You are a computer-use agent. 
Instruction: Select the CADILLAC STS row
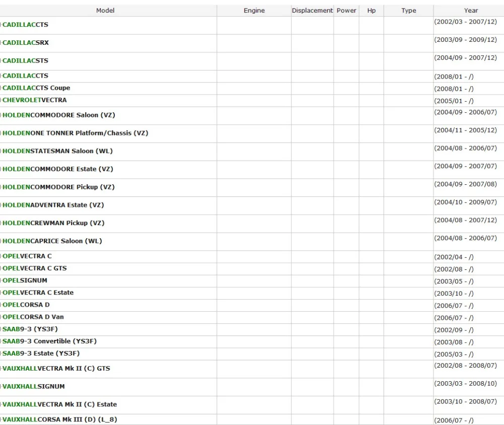(x=252, y=61)
